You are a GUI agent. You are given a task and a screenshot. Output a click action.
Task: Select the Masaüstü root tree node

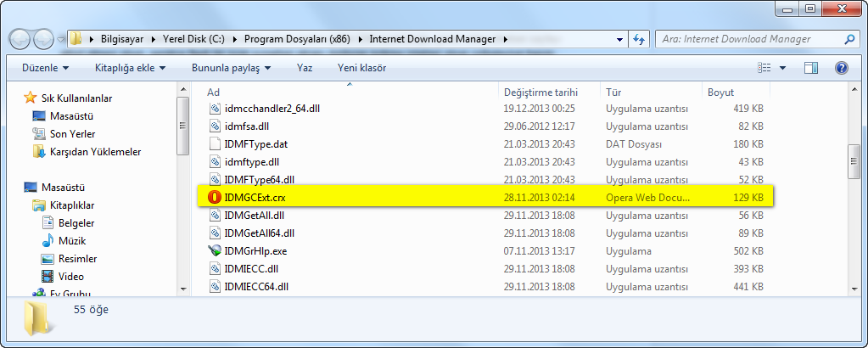coord(63,188)
